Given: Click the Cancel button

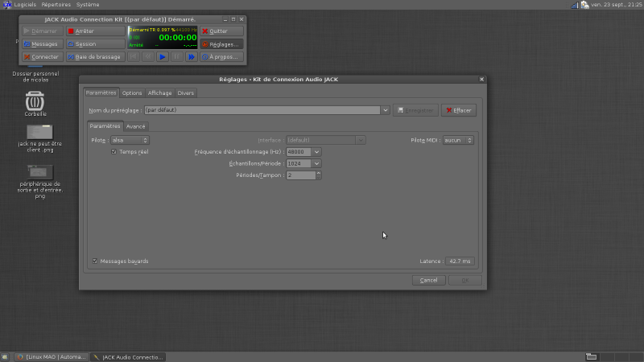Looking at the screenshot, I should click(x=429, y=280).
